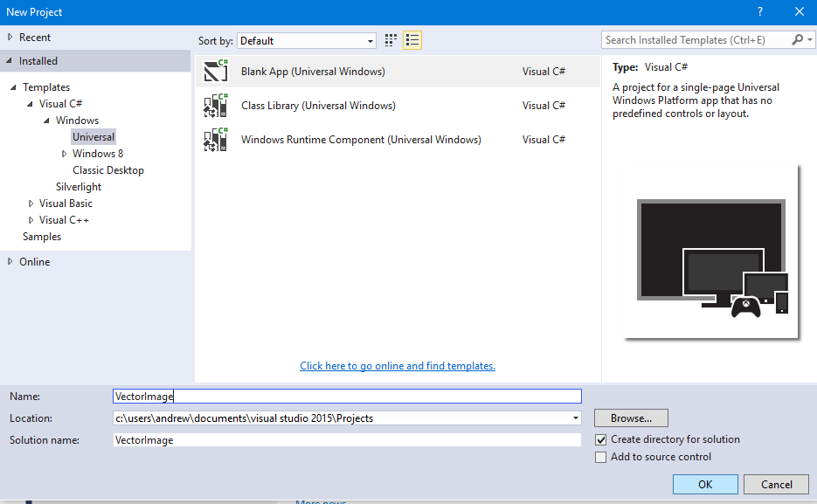
Task: Enable Add to source control
Action: tap(601, 457)
